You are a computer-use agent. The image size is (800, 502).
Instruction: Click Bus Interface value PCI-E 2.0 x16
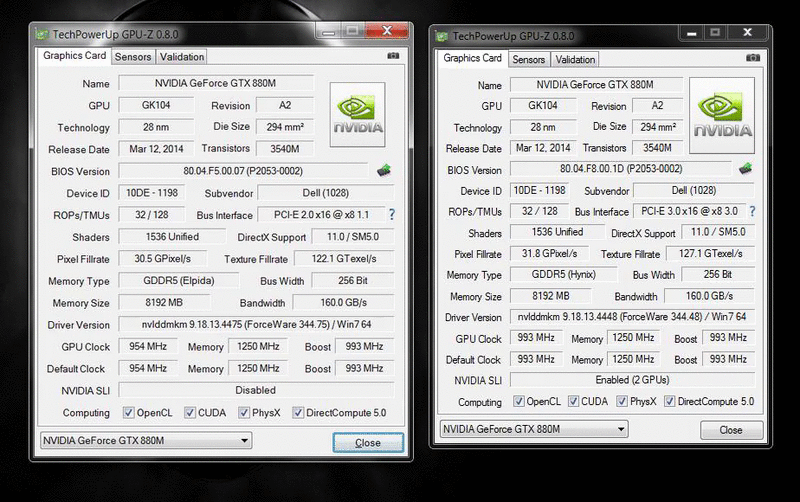point(321,215)
